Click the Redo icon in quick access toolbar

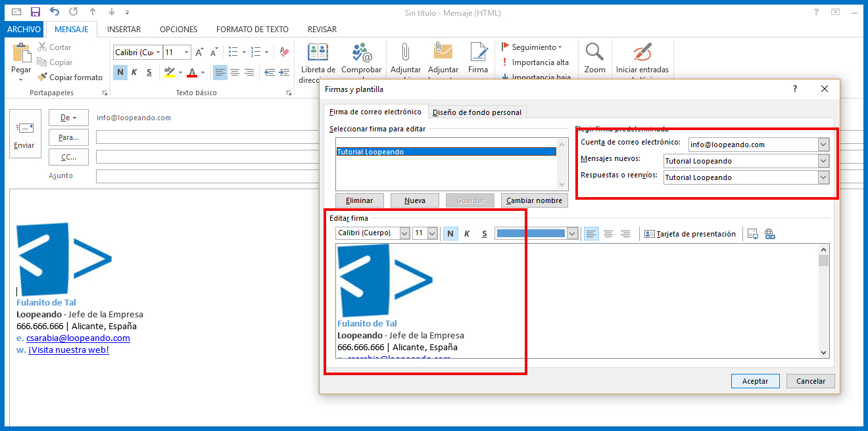pos(73,12)
